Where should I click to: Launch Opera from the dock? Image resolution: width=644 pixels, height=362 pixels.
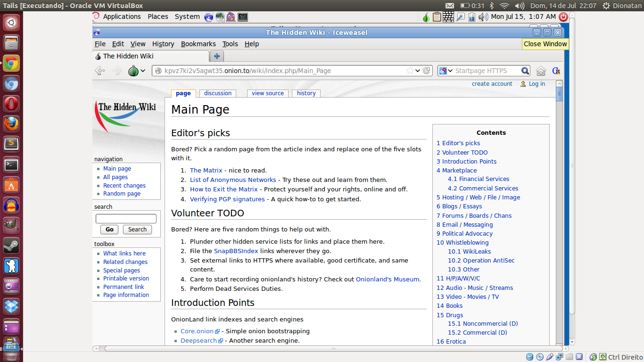[11, 104]
